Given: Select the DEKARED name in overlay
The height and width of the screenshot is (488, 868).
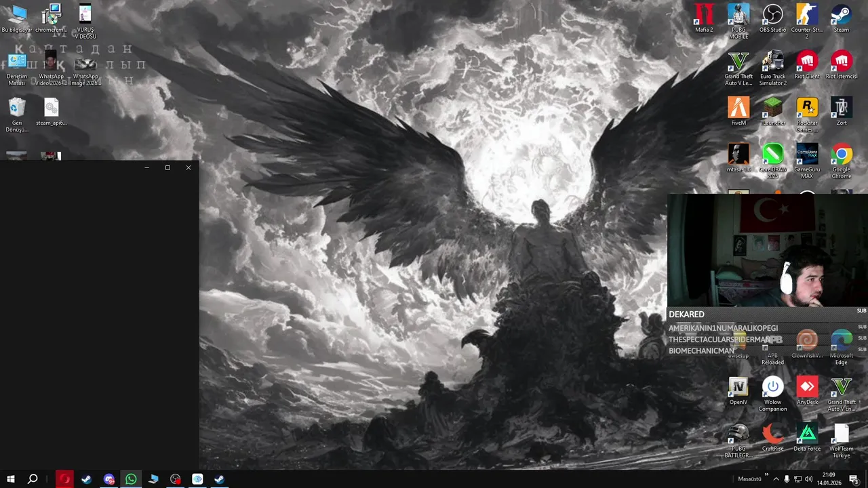Looking at the screenshot, I should [x=686, y=314].
